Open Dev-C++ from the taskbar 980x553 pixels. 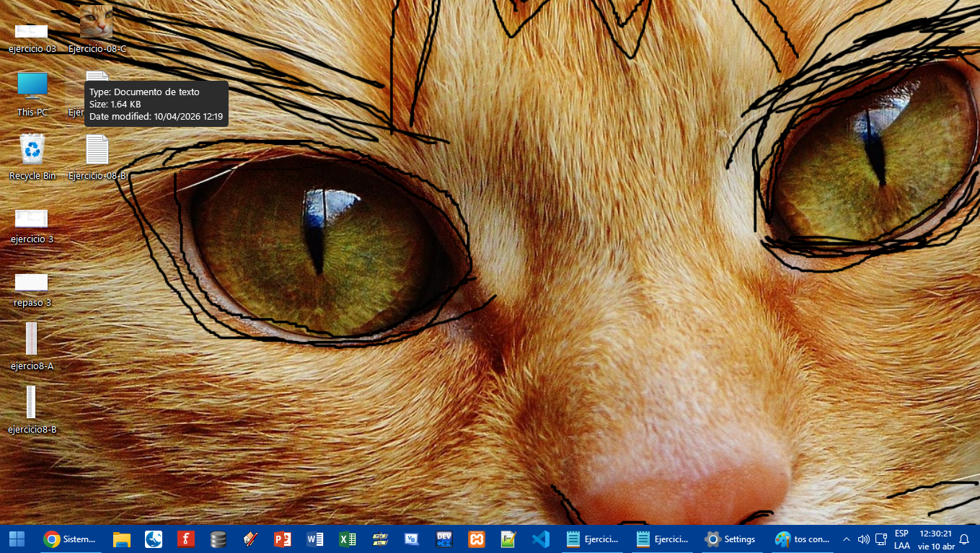444,539
